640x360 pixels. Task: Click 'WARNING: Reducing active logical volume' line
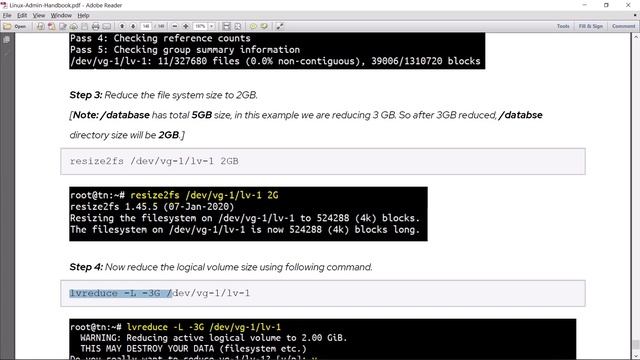[x=213, y=338]
